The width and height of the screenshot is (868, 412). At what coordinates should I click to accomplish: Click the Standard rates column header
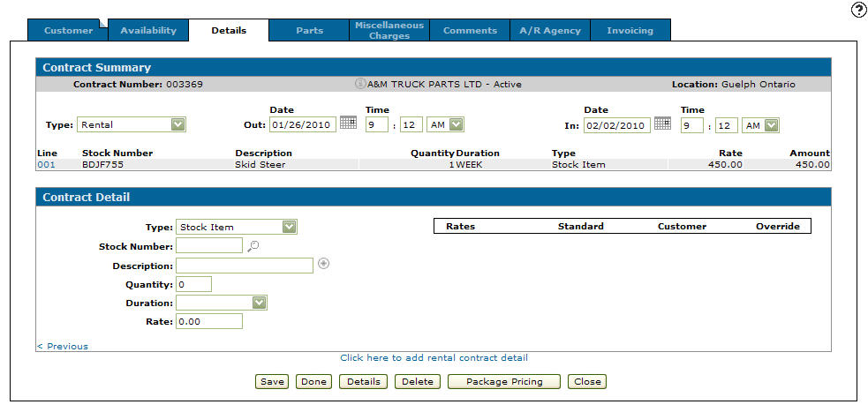tap(581, 226)
